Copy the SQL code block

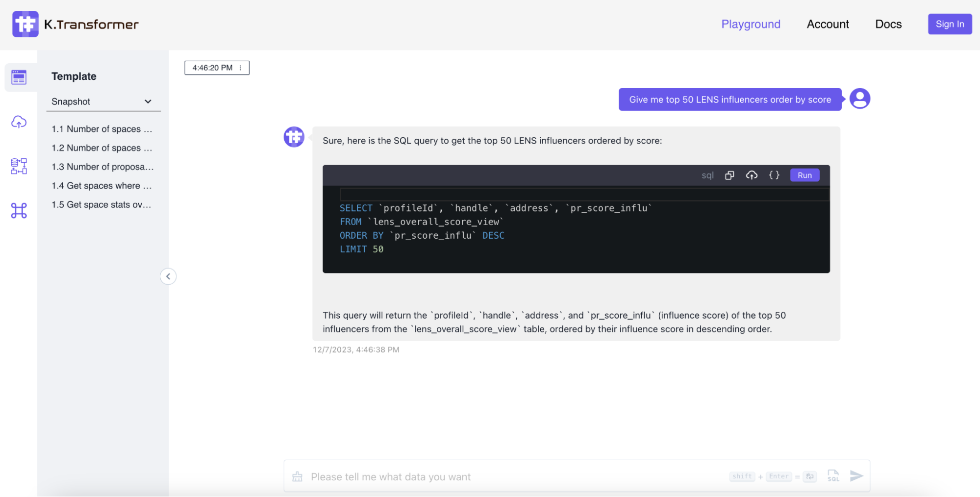[729, 175]
